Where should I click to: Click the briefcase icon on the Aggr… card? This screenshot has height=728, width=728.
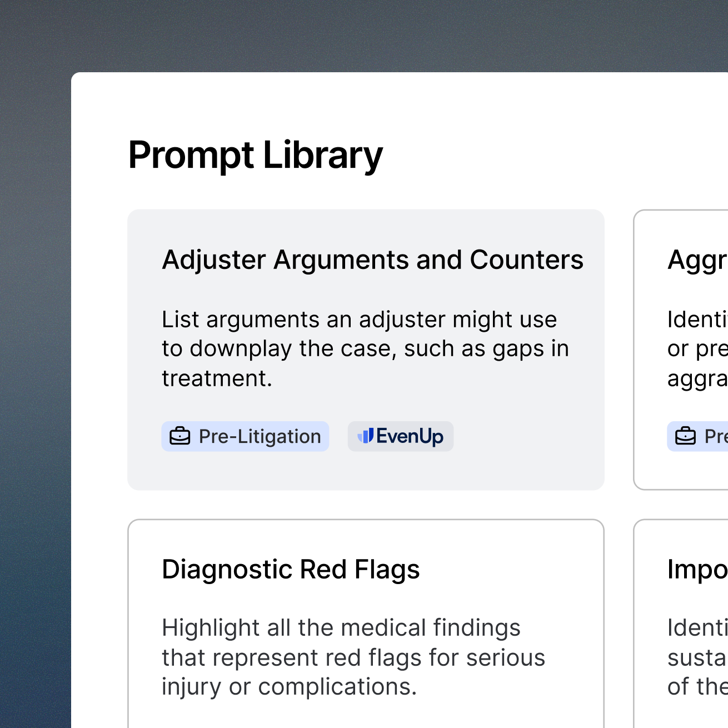[685, 436]
